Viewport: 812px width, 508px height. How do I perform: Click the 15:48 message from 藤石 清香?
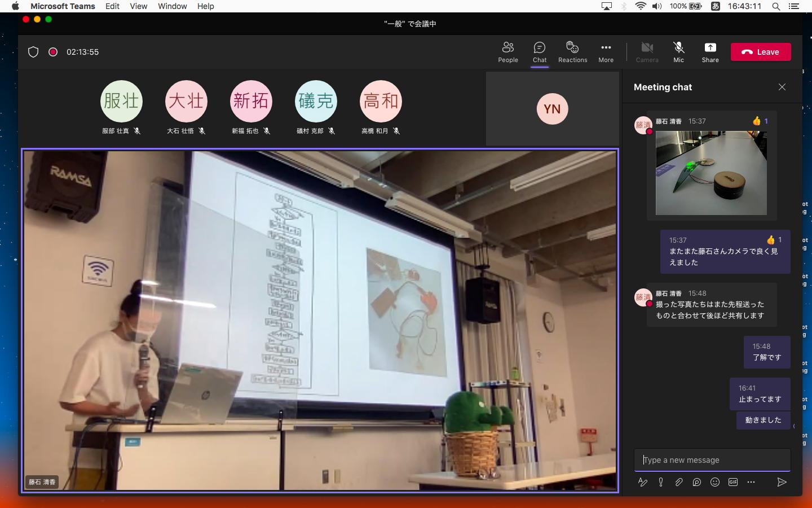tap(712, 305)
